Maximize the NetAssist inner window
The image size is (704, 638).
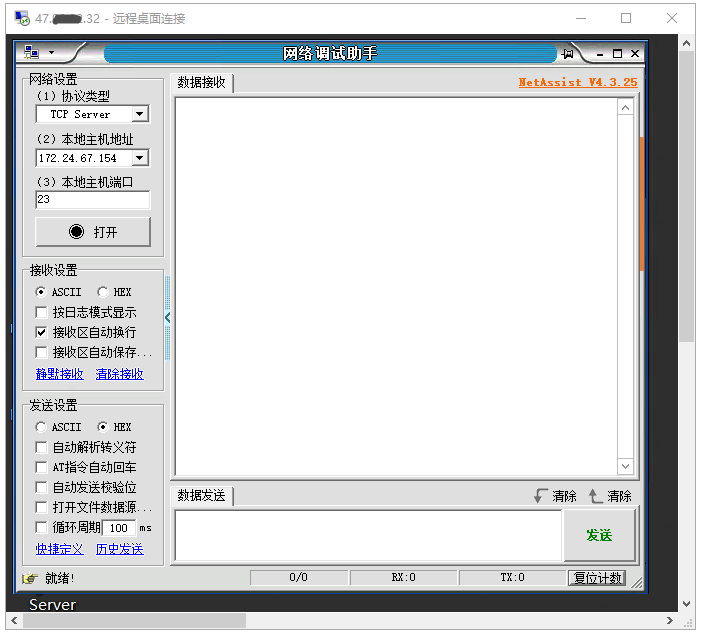tap(617, 53)
